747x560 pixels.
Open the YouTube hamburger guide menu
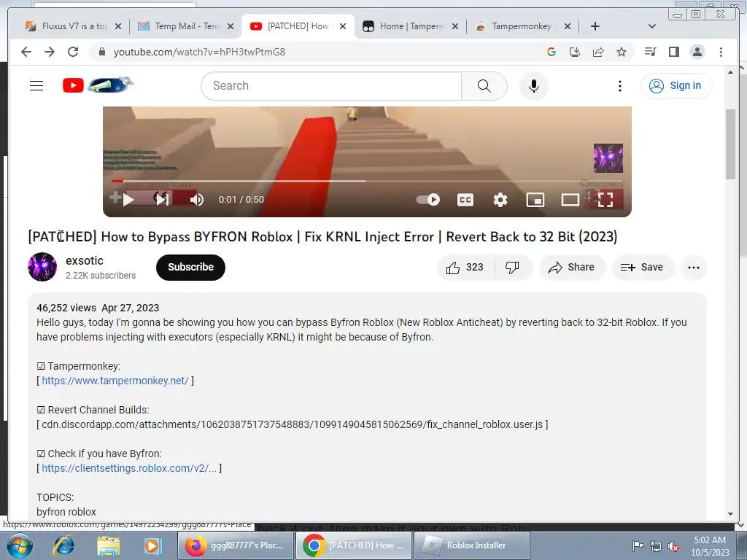tap(36, 86)
